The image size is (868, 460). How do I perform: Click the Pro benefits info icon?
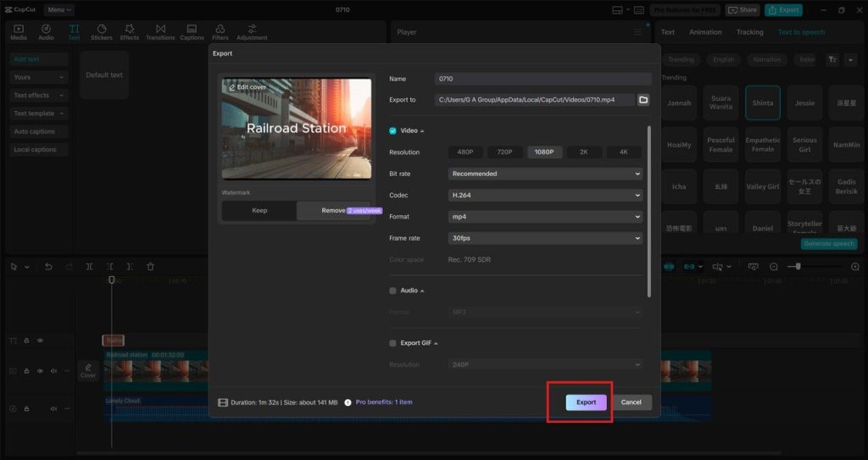pyautogui.click(x=348, y=402)
